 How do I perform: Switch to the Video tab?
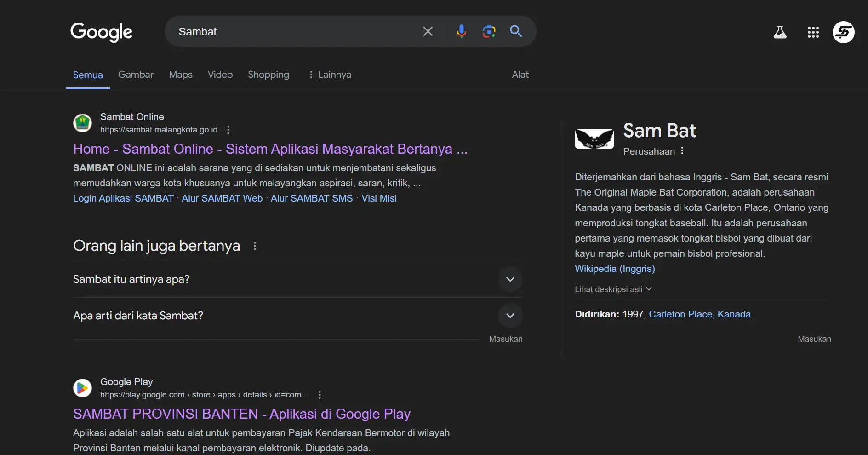coord(220,75)
